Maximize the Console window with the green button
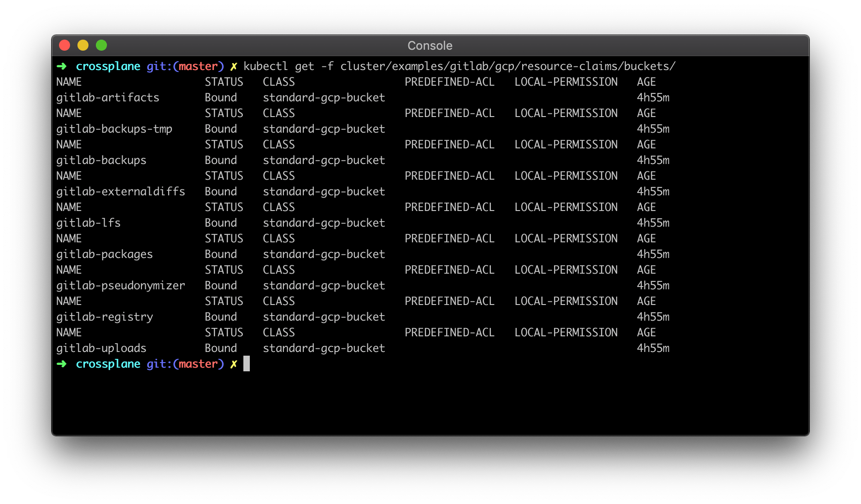 pyautogui.click(x=101, y=45)
